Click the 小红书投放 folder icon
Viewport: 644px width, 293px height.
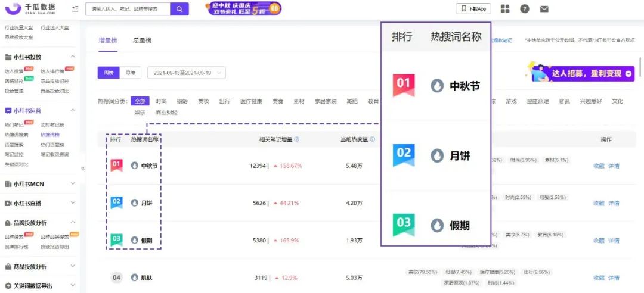(8, 57)
